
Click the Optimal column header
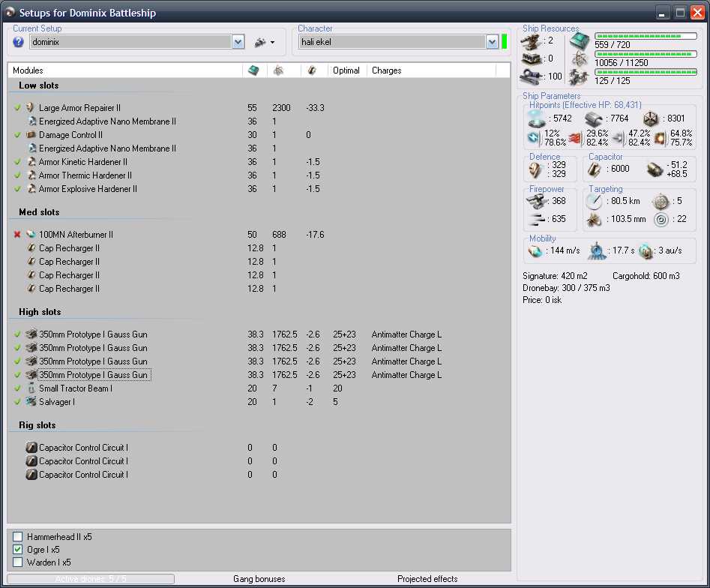346,70
